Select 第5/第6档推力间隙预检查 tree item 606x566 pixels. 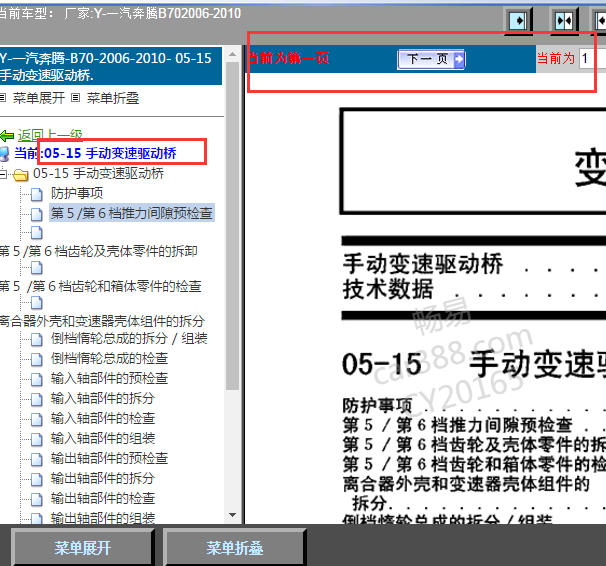pyautogui.click(x=131, y=213)
